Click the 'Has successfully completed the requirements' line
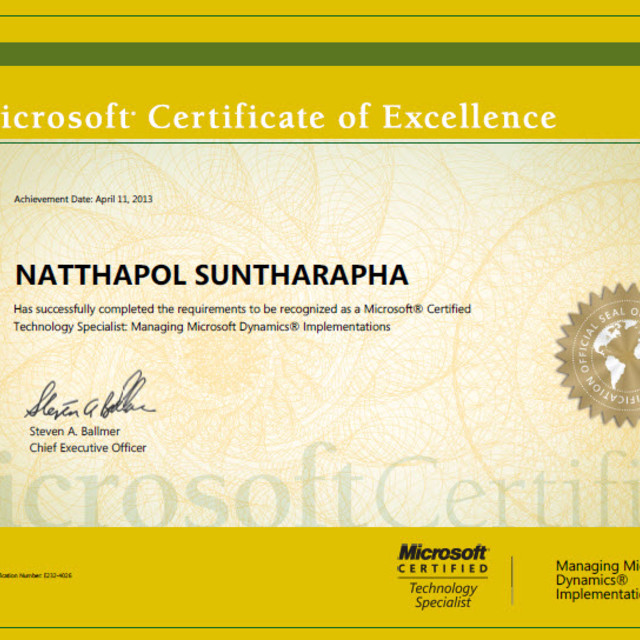Viewport: 640px width, 640px height. 242,309
